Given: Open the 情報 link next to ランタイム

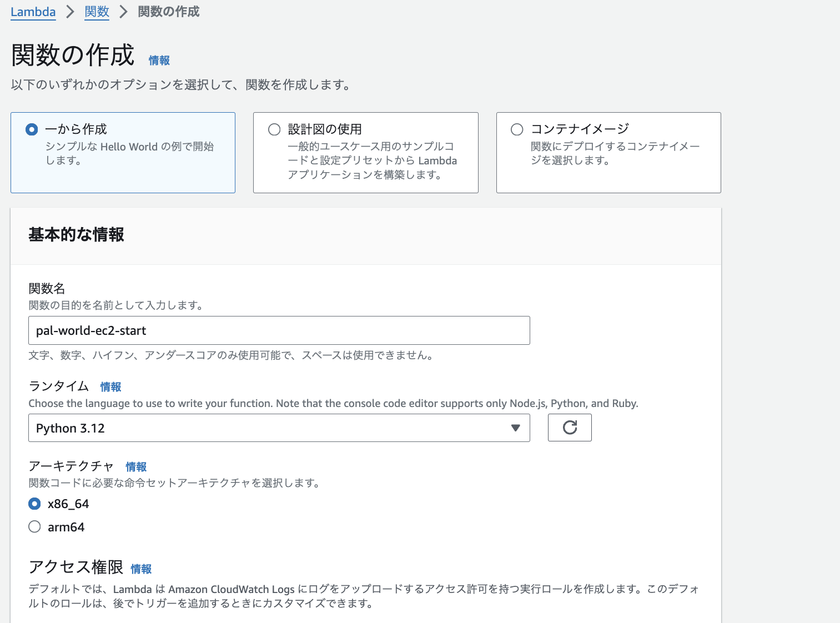Looking at the screenshot, I should click(110, 387).
